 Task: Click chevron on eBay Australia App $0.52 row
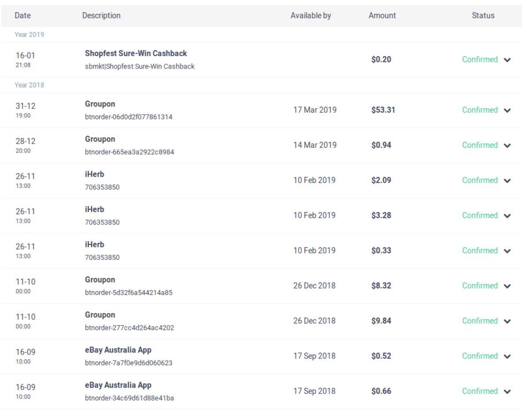tap(507, 357)
